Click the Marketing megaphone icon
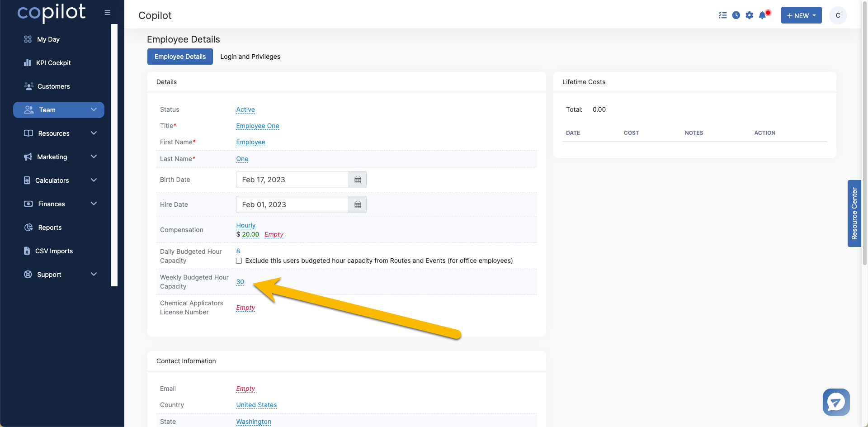 pyautogui.click(x=28, y=157)
